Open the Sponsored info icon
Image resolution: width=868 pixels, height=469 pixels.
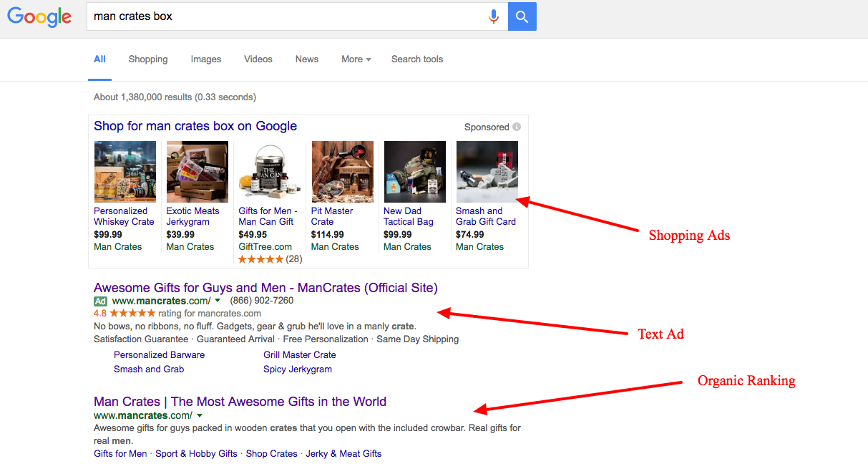tap(517, 127)
